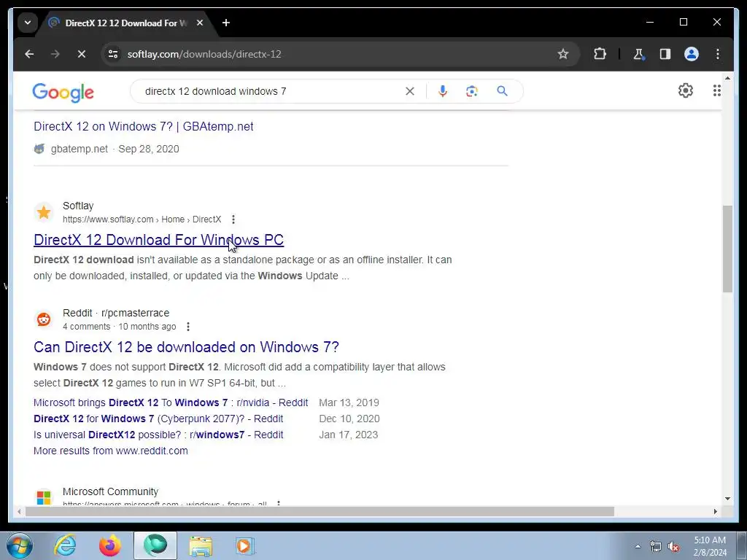Clear the Google search query
This screenshot has height=560, width=747.
410,91
